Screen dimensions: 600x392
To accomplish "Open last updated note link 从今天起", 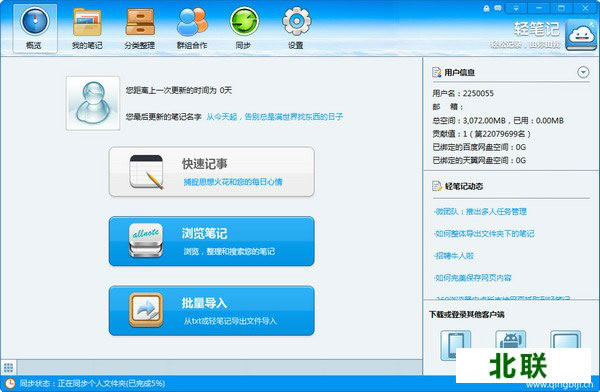I will point(275,116).
